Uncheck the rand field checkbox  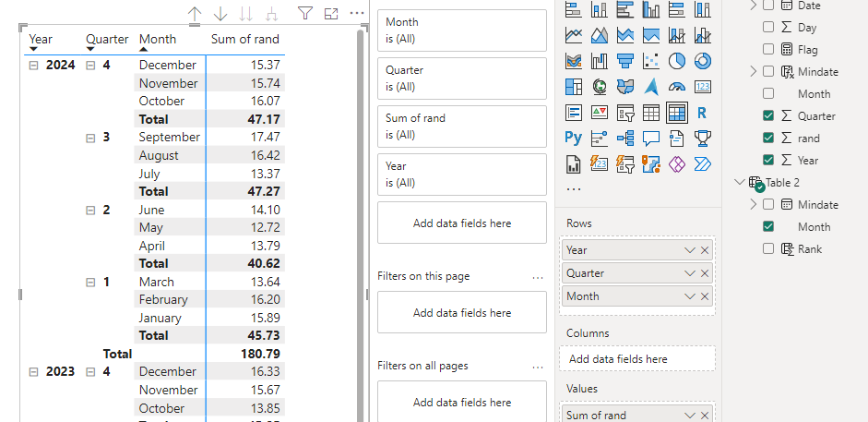coord(768,138)
